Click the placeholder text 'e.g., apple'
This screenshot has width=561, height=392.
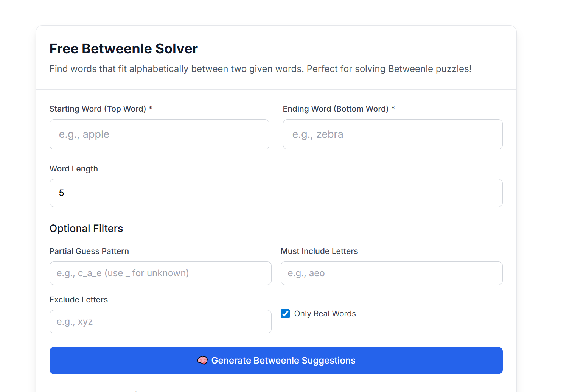[84, 134]
